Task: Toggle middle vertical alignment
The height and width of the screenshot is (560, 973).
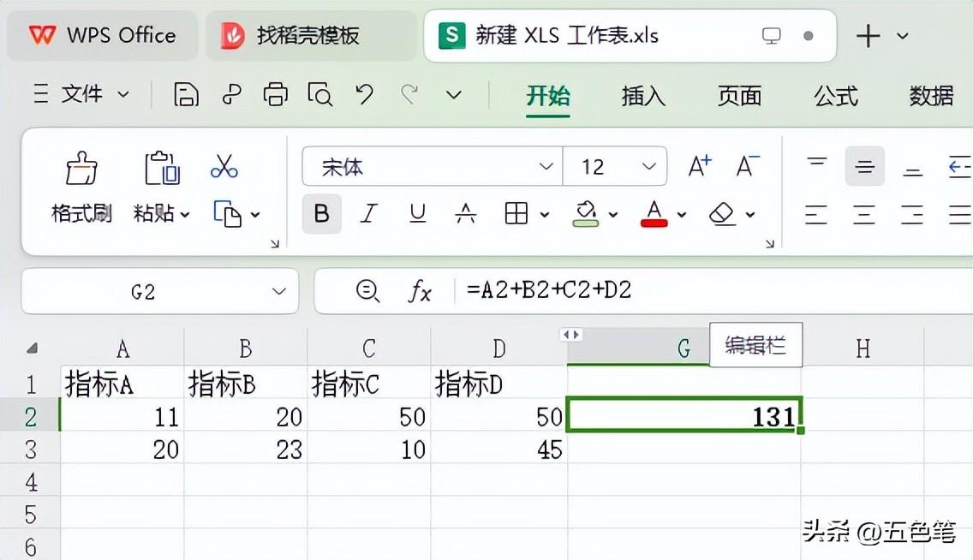Action: (x=864, y=166)
